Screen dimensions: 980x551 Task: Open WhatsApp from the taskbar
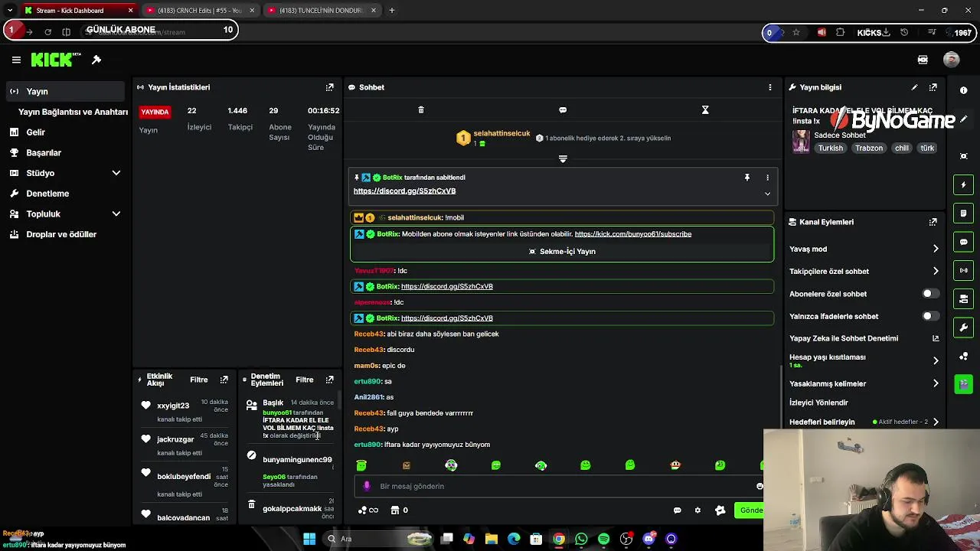pyautogui.click(x=581, y=539)
